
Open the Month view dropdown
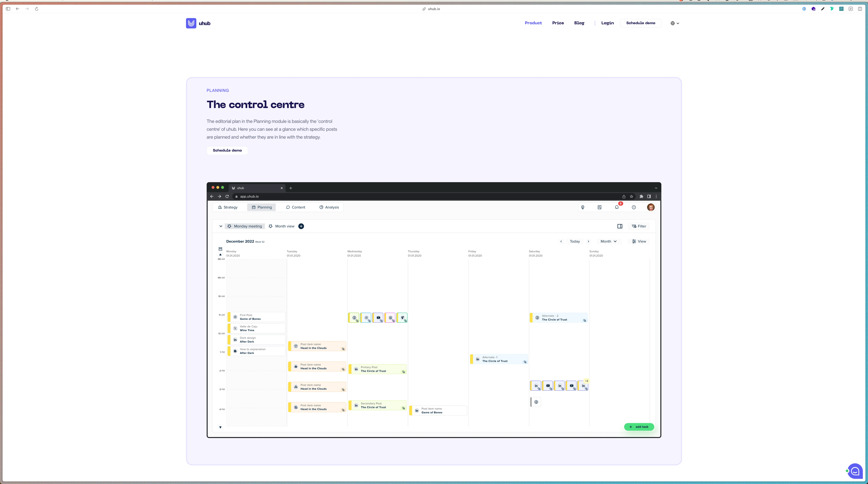point(609,241)
